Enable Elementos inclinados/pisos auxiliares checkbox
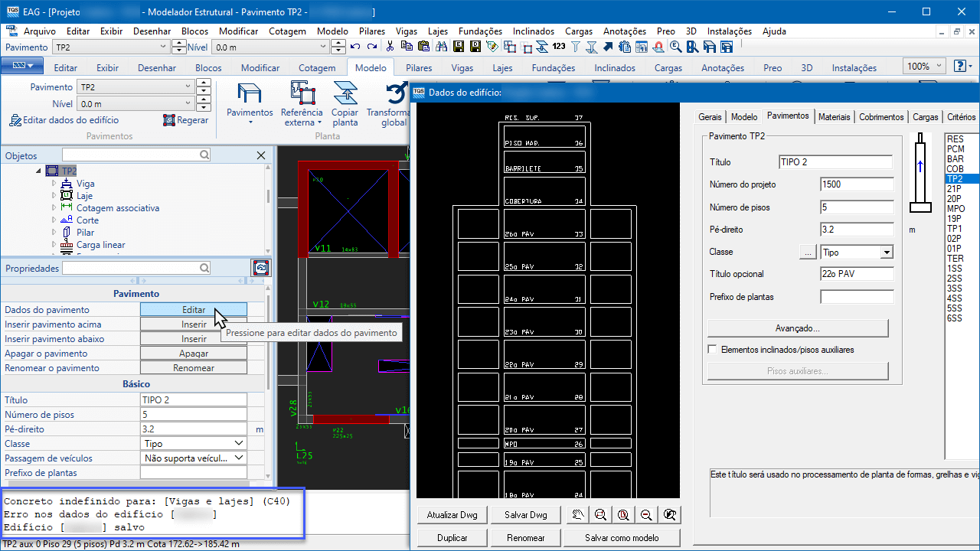Image resolution: width=980 pixels, height=551 pixels. pyautogui.click(x=713, y=350)
